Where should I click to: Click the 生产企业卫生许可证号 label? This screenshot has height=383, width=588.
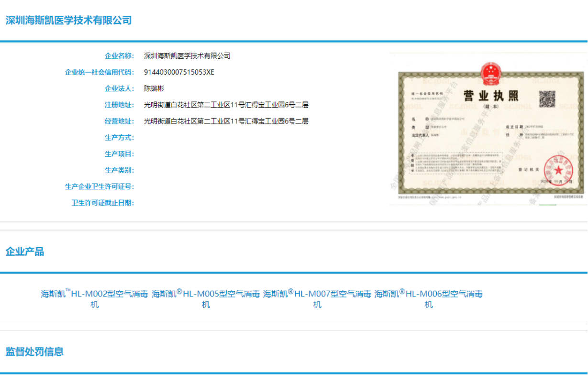100,186
